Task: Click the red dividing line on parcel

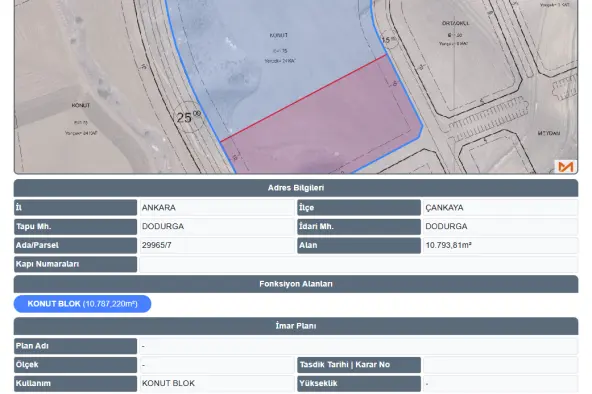Action: pyautogui.click(x=304, y=98)
